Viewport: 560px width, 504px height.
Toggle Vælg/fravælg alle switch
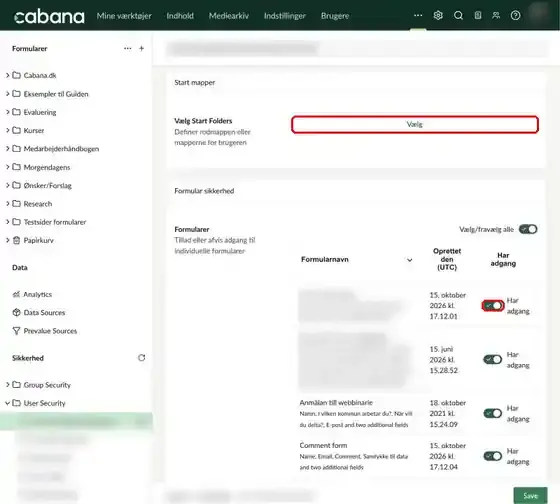(528, 229)
